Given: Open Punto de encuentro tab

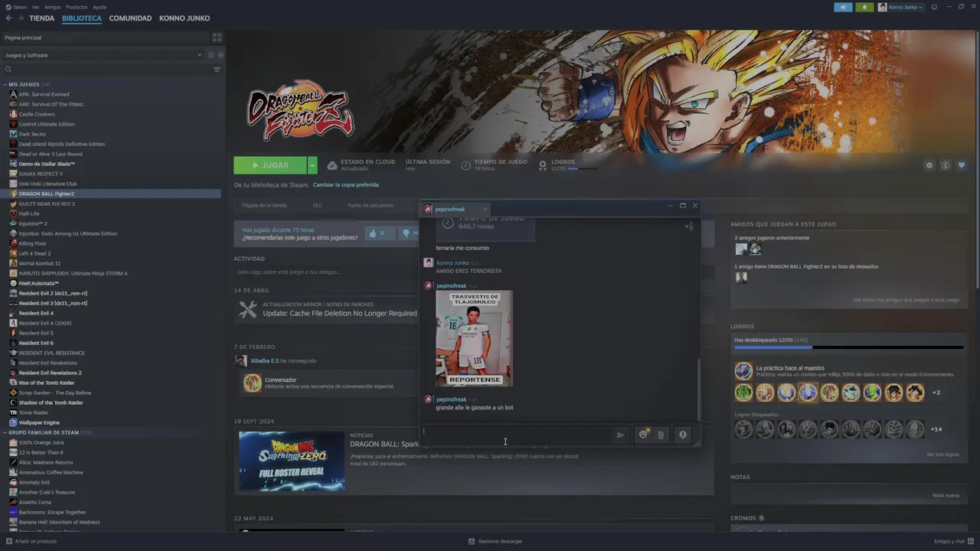Looking at the screenshot, I should (371, 205).
